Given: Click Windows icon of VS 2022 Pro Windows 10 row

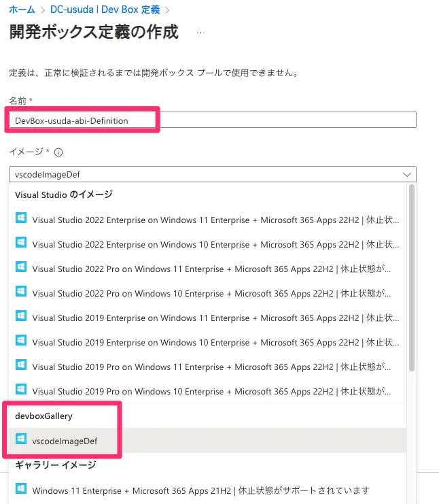Looking at the screenshot, I should click(21, 291).
